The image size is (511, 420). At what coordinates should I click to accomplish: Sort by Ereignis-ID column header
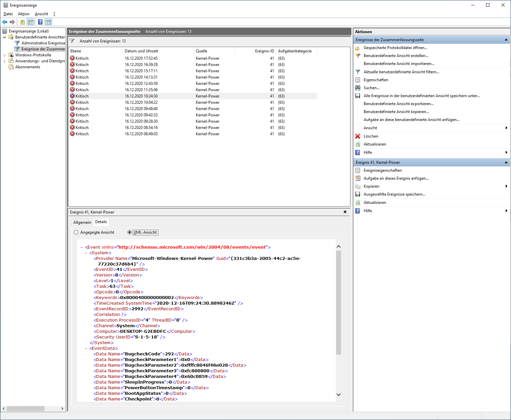point(256,51)
